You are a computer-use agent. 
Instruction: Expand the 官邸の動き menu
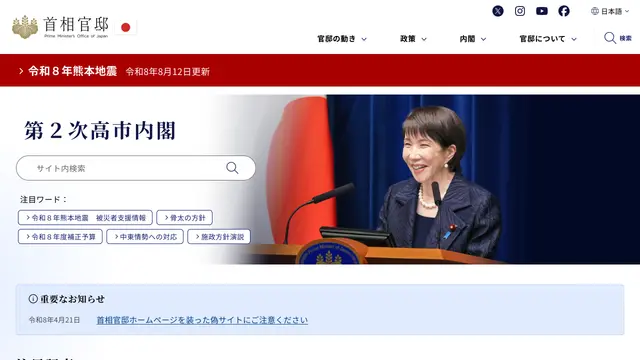coord(342,39)
